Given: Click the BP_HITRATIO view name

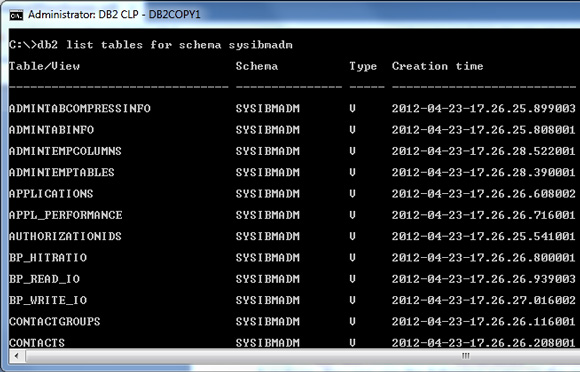Looking at the screenshot, I should click(48, 258).
